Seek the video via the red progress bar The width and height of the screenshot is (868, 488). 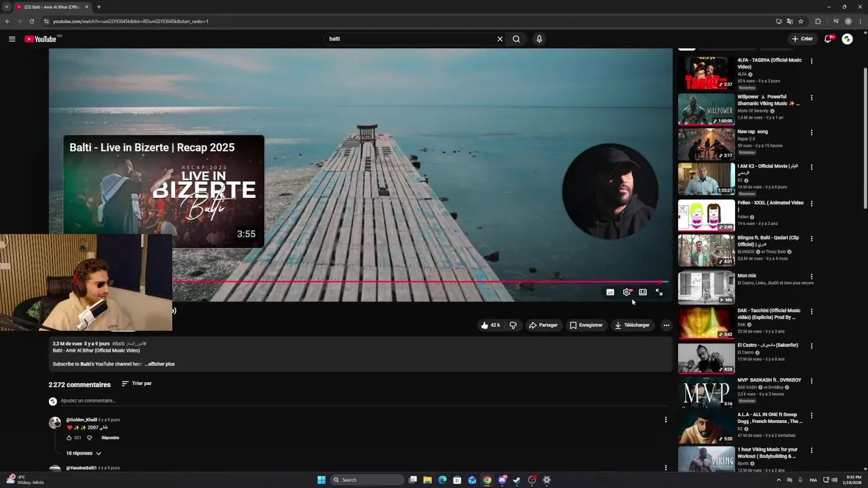click(x=420, y=281)
